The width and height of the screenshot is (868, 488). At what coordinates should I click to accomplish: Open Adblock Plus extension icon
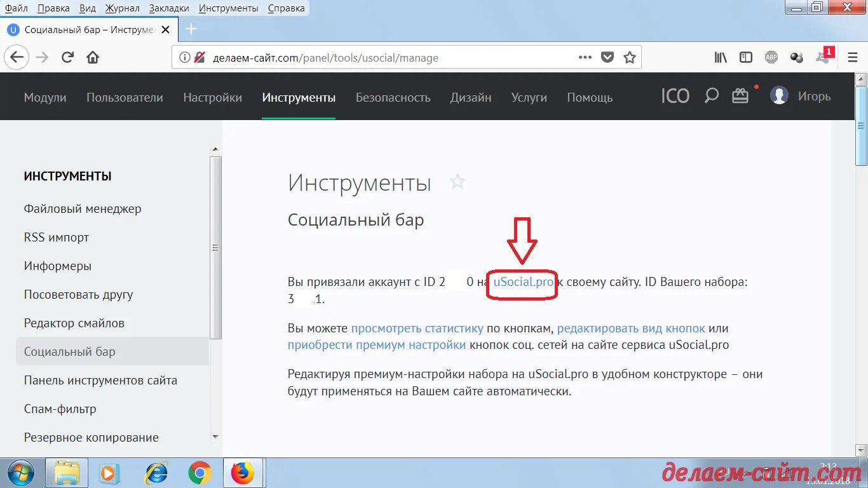coord(771,57)
